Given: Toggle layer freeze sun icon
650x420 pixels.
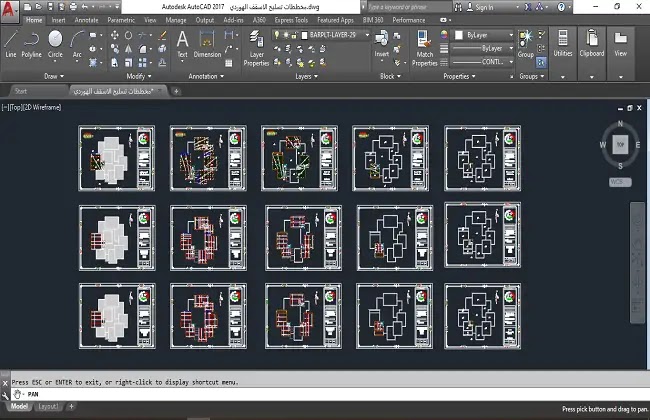Looking at the screenshot, I should tap(286, 35).
